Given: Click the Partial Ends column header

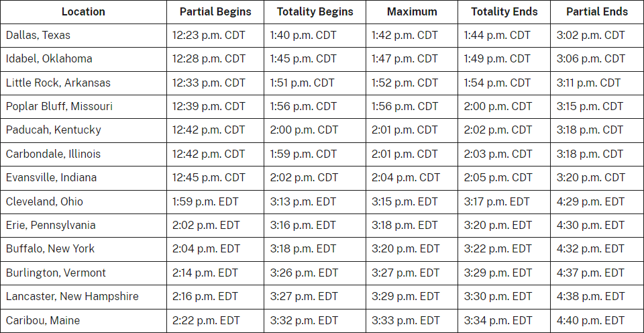Looking at the screenshot, I should (597, 12).
